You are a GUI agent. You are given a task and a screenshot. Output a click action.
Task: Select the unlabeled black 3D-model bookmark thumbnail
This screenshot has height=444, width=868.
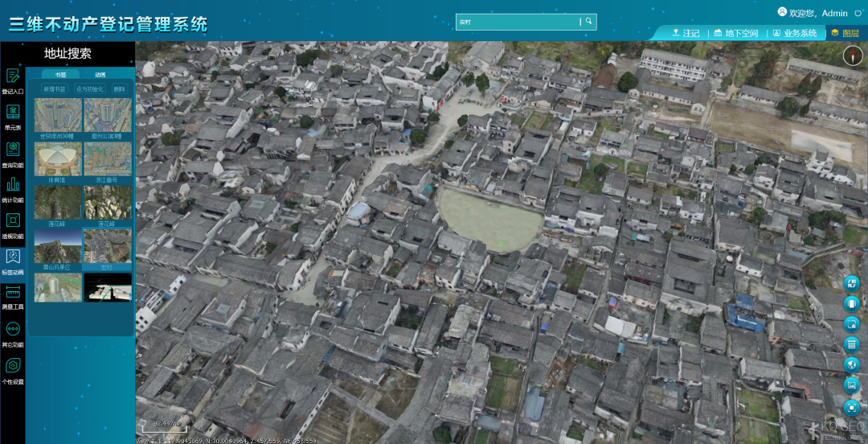tap(108, 287)
